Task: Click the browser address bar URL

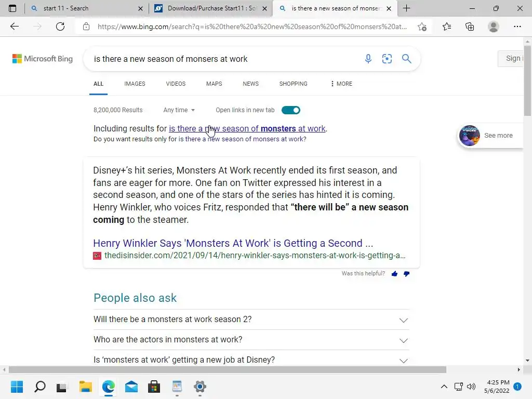Action: click(x=252, y=26)
